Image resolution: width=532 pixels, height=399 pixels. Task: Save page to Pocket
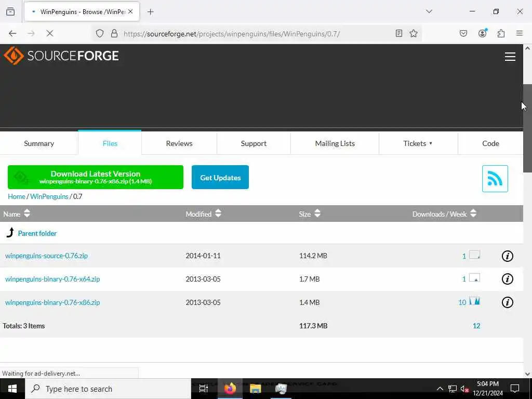point(463,33)
